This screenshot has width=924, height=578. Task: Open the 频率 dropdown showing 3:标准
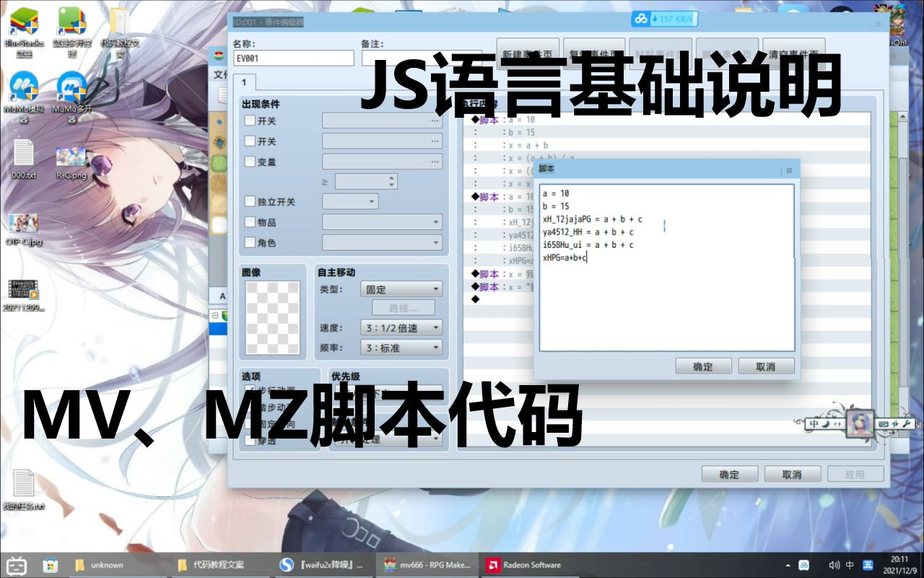[401, 347]
